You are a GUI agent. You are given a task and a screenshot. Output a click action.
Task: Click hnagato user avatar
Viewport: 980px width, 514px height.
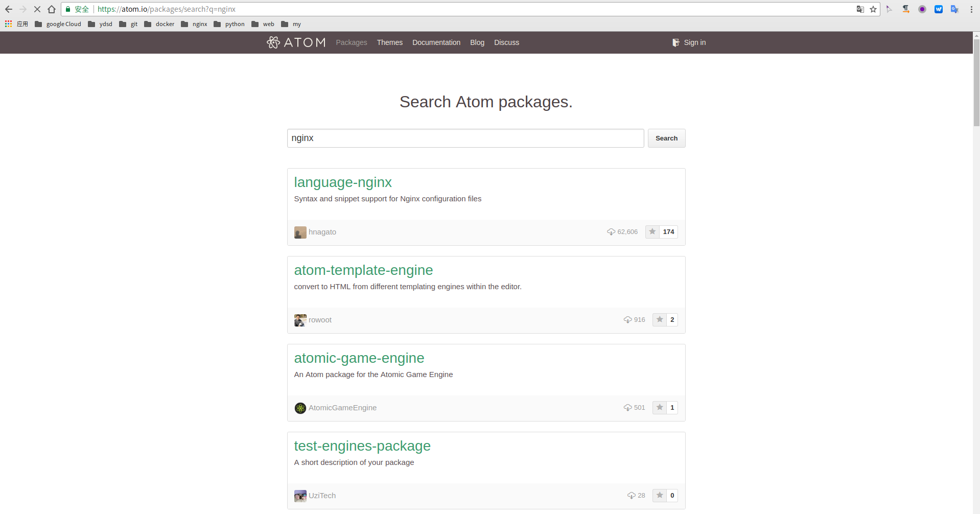tap(300, 232)
